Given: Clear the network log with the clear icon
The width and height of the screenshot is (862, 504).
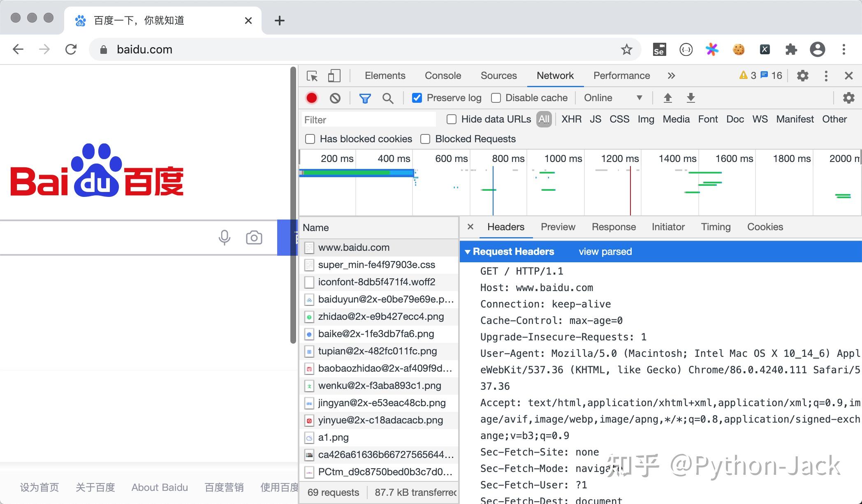Looking at the screenshot, I should [x=335, y=98].
